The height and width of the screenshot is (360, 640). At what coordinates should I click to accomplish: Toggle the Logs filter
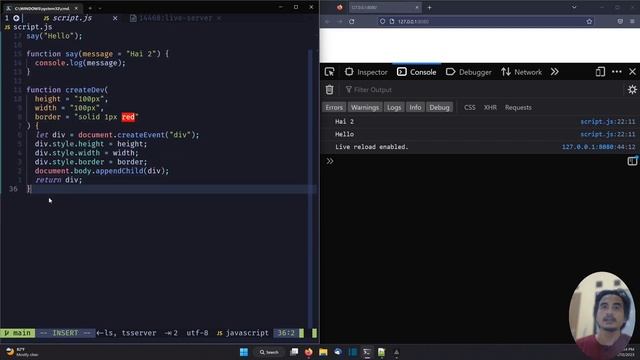point(394,107)
